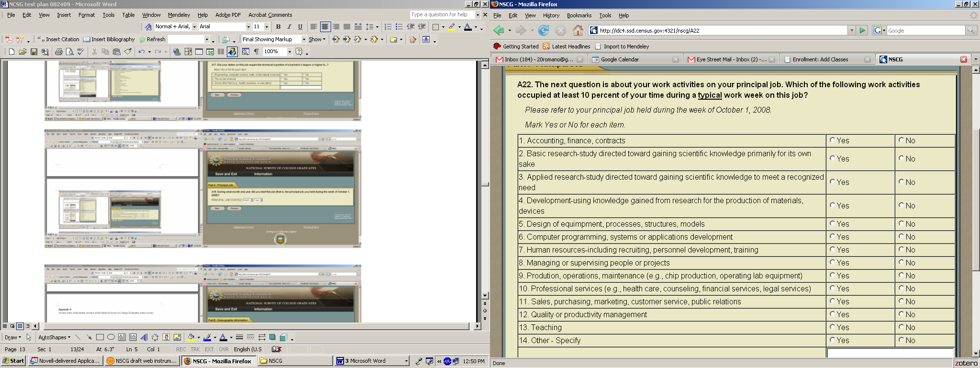Click Insert Citation button
Image resolution: width=980 pixels, height=368 pixels.
(x=58, y=39)
